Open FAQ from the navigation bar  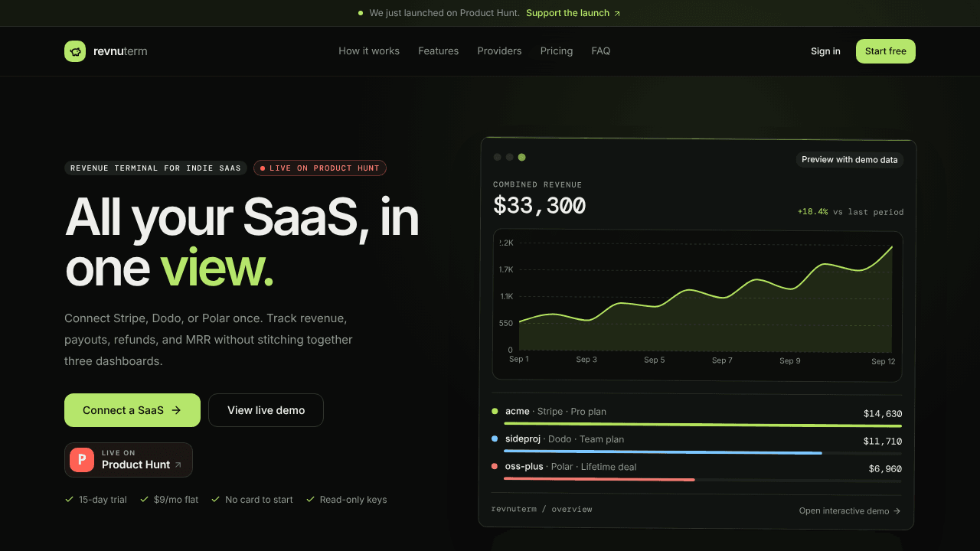pos(601,51)
